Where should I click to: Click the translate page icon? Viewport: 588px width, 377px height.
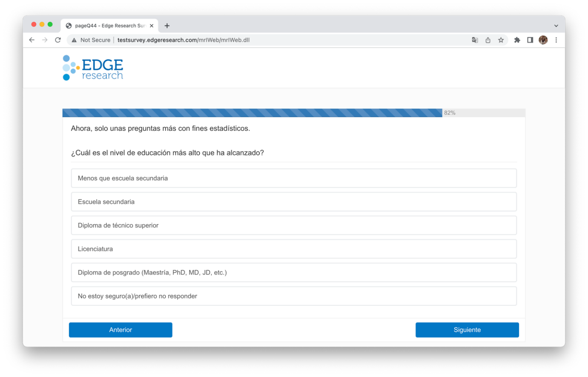click(x=475, y=40)
